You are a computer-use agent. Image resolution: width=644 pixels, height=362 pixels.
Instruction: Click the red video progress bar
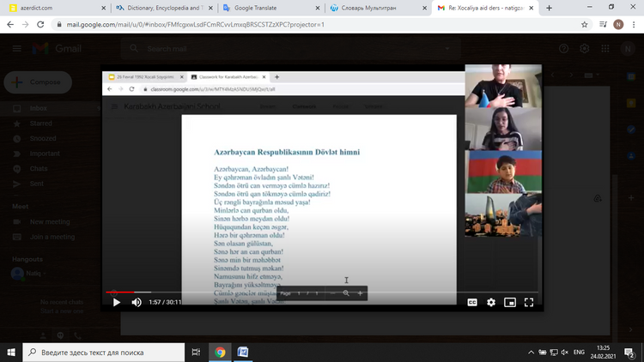coord(120,293)
